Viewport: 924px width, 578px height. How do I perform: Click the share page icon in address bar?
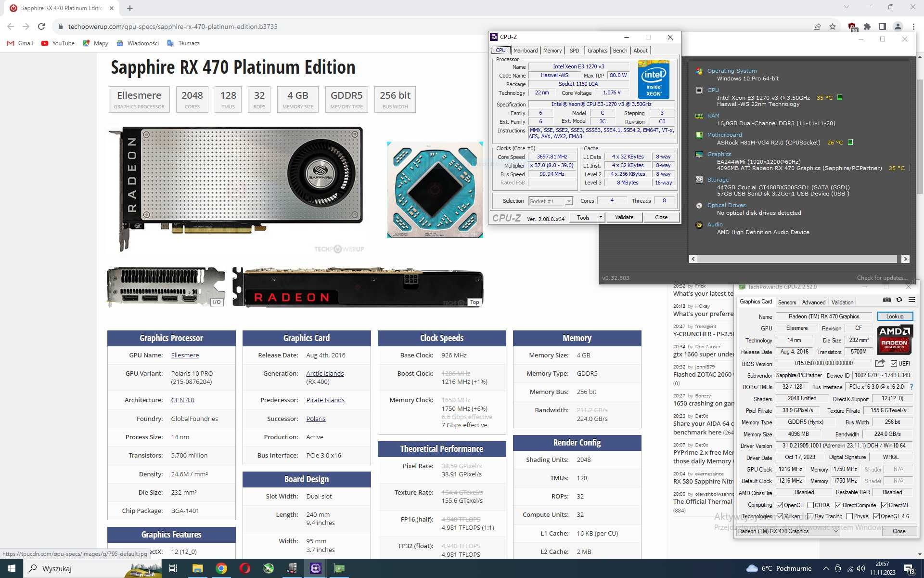coord(817,26)
